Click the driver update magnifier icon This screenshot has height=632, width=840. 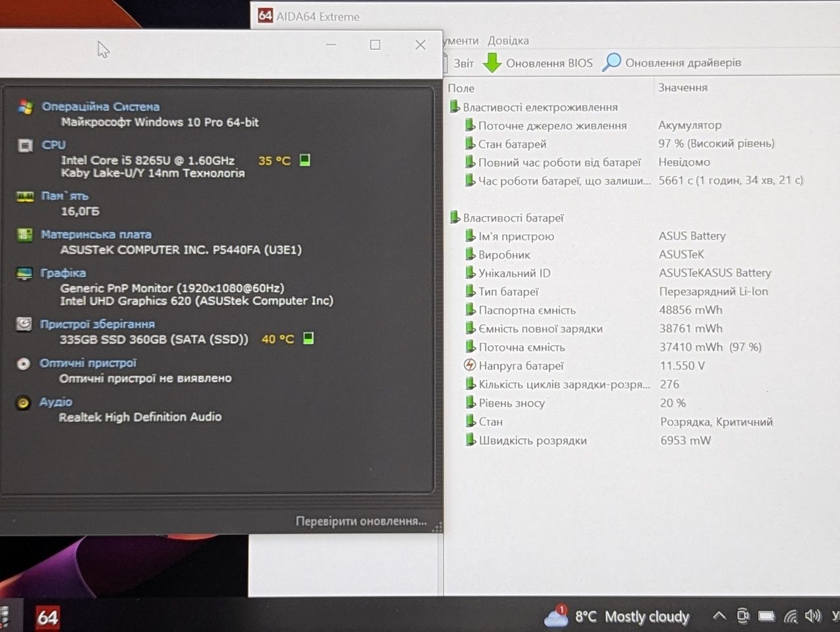612,62
